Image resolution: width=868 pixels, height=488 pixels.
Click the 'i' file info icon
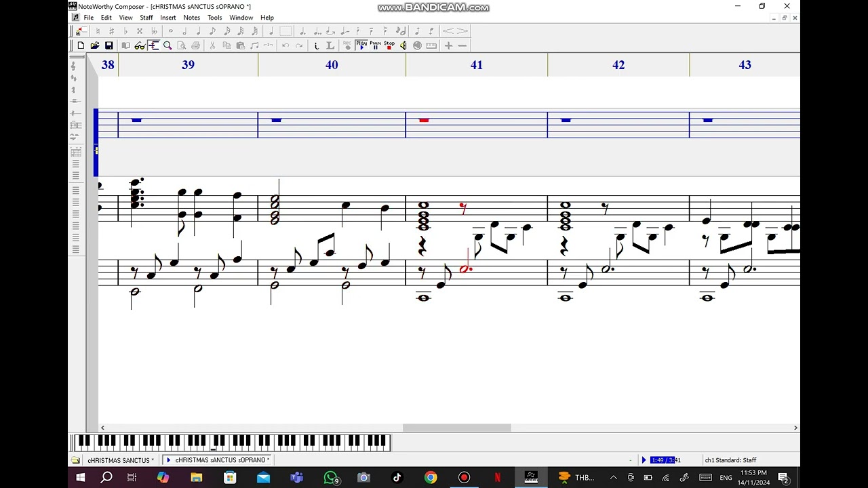click(316, 45)
